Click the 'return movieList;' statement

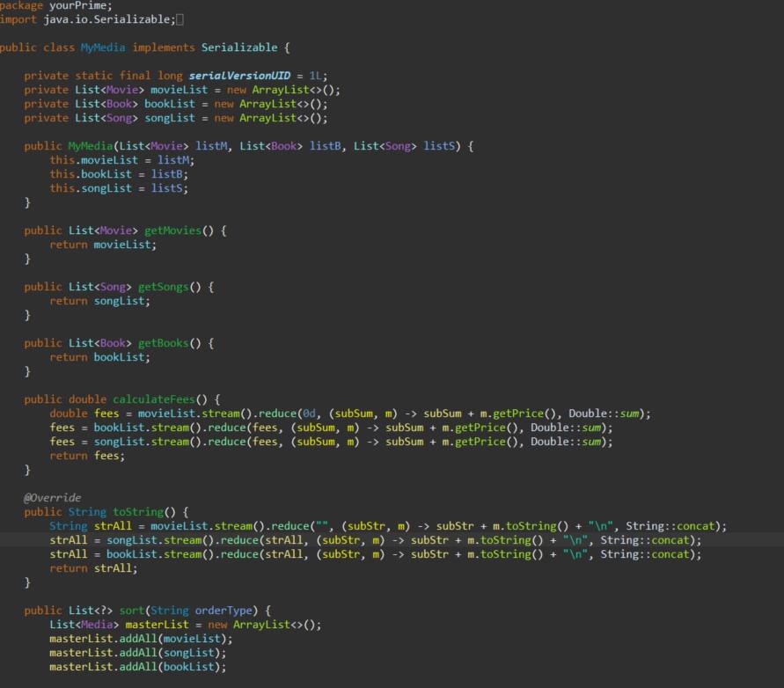click(102, 245)
